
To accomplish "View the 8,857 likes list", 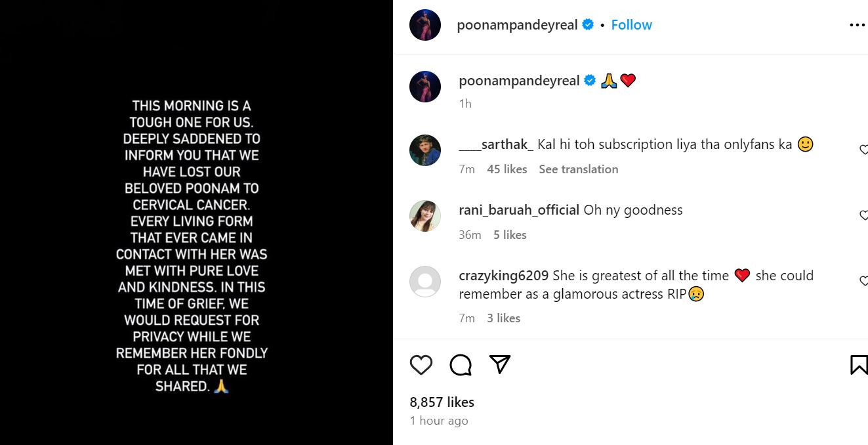I will pos(442,402).
